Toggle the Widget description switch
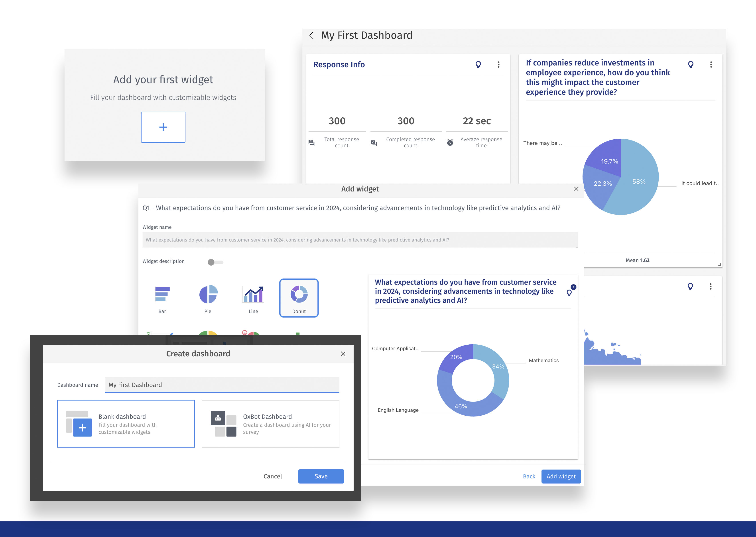 [x=216, y=262]
